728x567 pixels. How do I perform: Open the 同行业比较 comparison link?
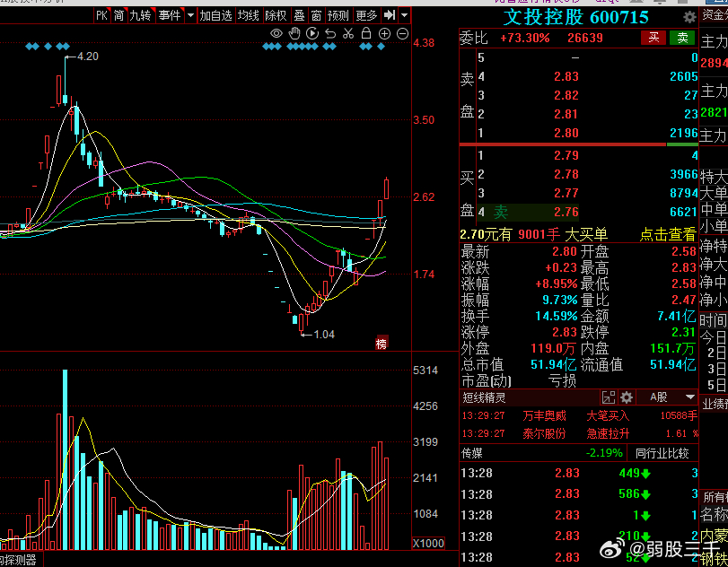point(662,453)
